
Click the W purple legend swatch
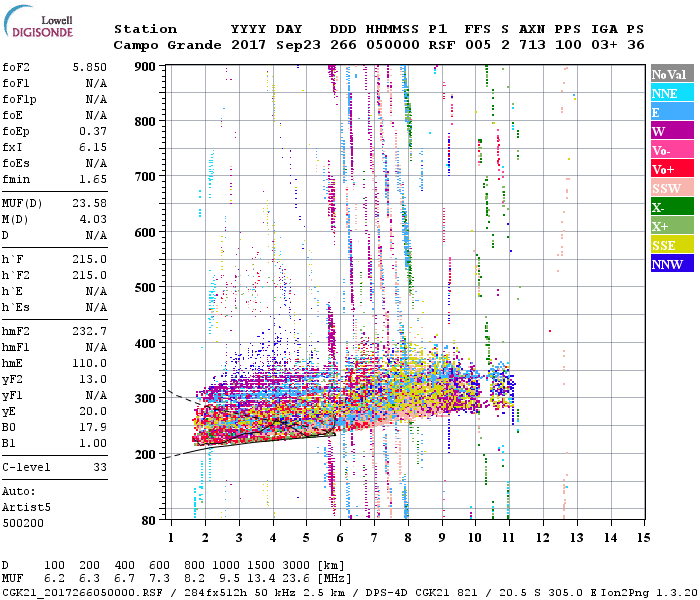[x=672, y=132]
